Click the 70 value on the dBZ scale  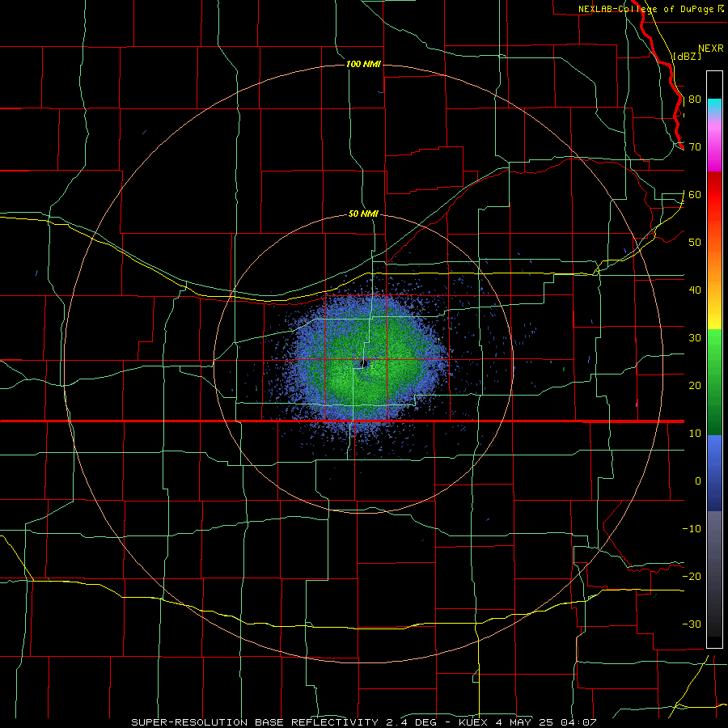(x=695, y=147)
